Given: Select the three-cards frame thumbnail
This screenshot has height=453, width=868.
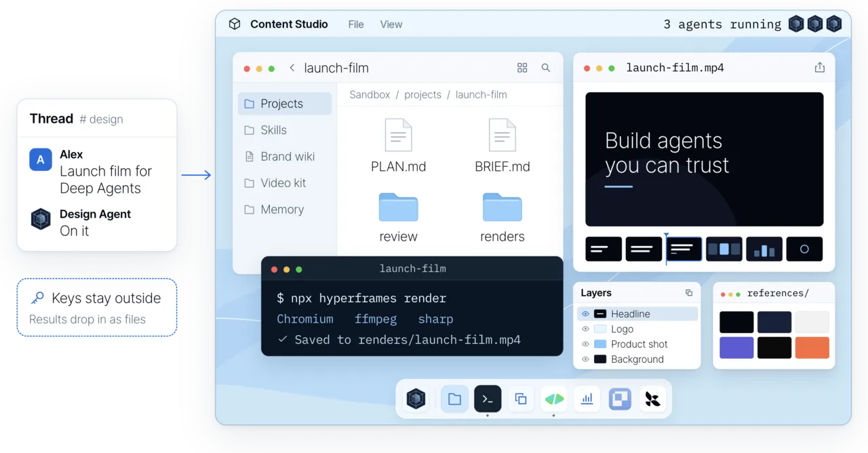Looking at the screenshot, I should tap(724, 249).
